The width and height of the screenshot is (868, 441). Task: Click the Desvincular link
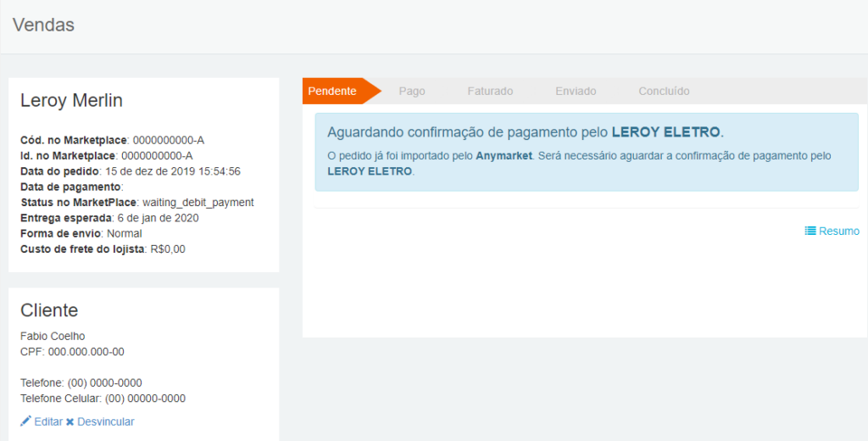point(106,421)
